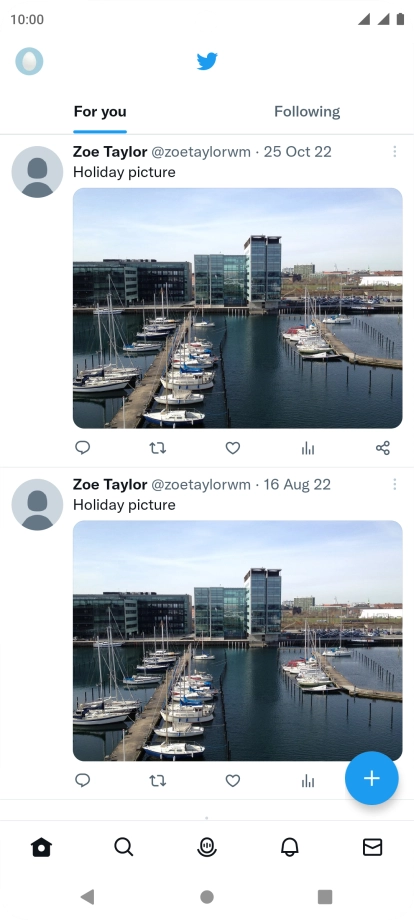Select the For you tab
The width and height of the screenshot is (414, 920).
[100, 111]
